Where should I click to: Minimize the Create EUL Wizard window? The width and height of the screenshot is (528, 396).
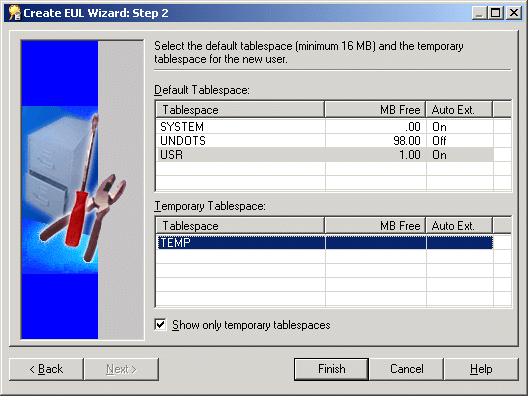click(479, 13)
